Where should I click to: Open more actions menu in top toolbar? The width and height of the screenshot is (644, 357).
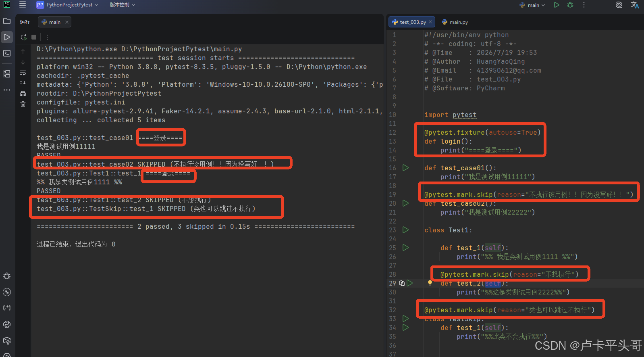(x=584, y=5)
